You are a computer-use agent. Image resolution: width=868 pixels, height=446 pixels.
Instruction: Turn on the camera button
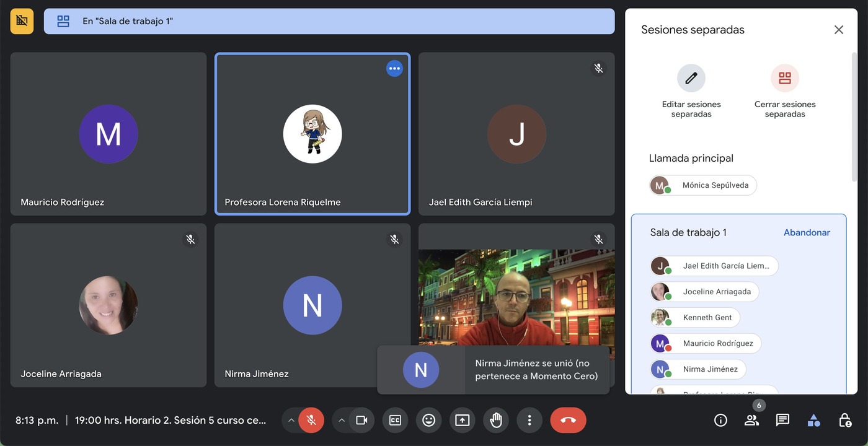pos(361,420)
